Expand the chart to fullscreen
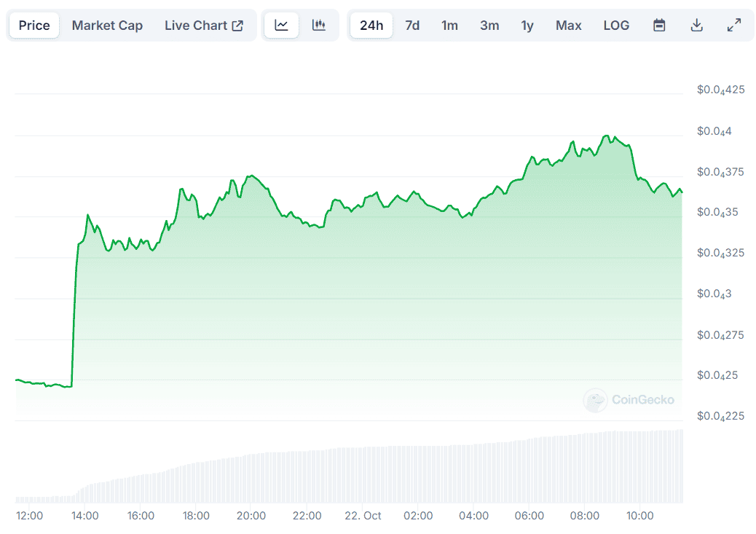The width and height of the screenshot is (756, 534). (x=734, y=25)
